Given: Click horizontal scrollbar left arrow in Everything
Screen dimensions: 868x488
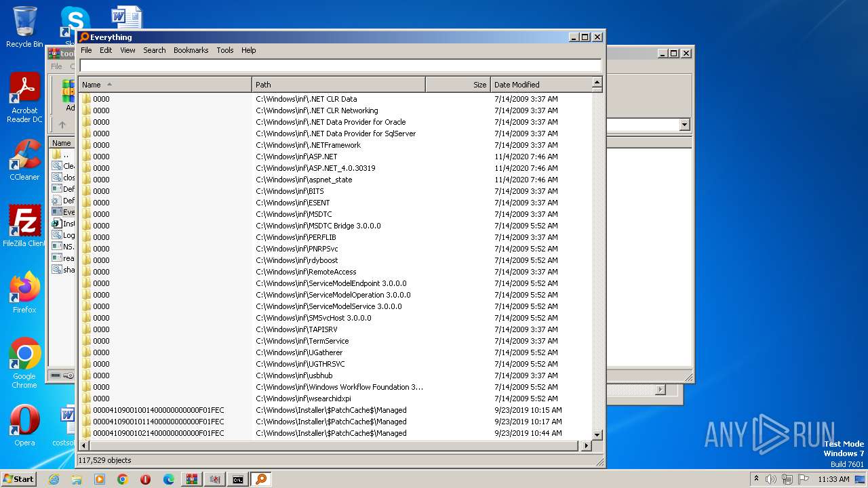Looking at the screenshot, I should click(85, 446).
